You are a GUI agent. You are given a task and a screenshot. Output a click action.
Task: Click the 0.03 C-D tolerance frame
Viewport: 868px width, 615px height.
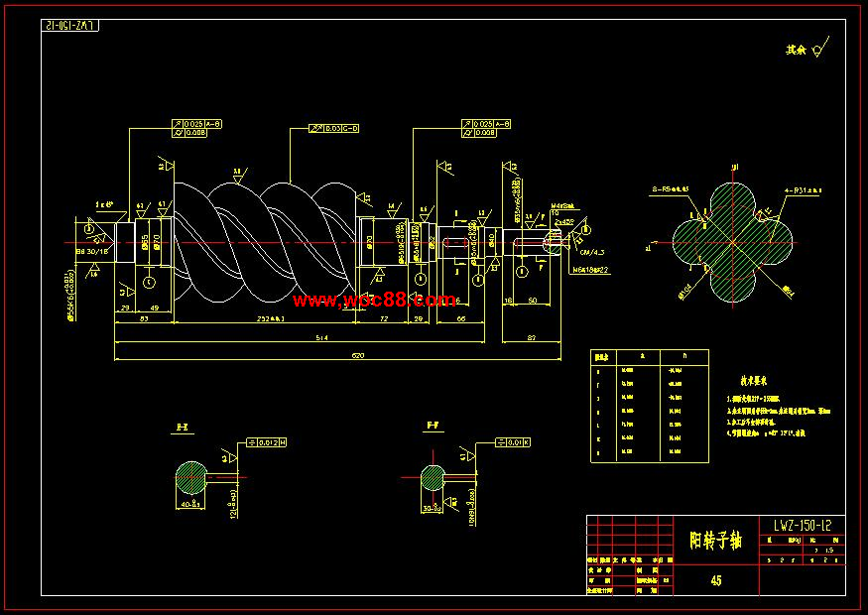click(x=333, y=128)
